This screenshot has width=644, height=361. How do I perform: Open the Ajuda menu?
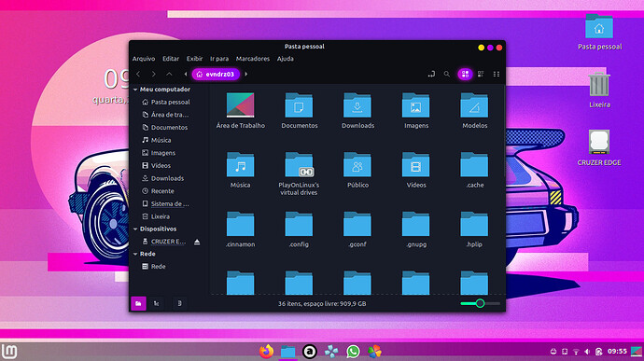pyautogui.click(x=285, y=59)
